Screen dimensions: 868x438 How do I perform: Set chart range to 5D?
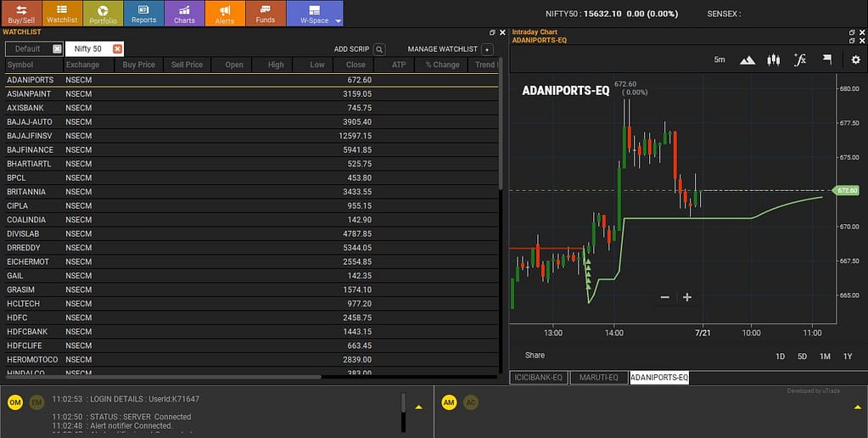point(802,356)
